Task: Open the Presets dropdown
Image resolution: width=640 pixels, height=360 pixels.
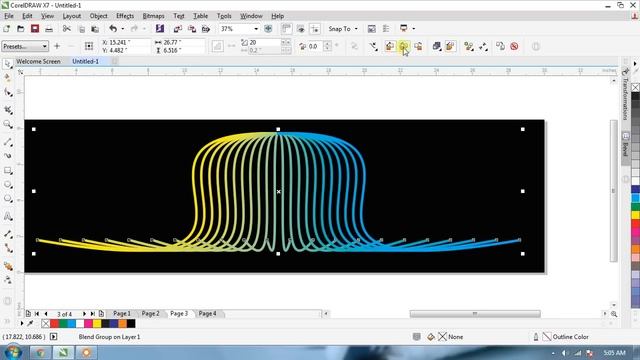Action: pos(25,46)
